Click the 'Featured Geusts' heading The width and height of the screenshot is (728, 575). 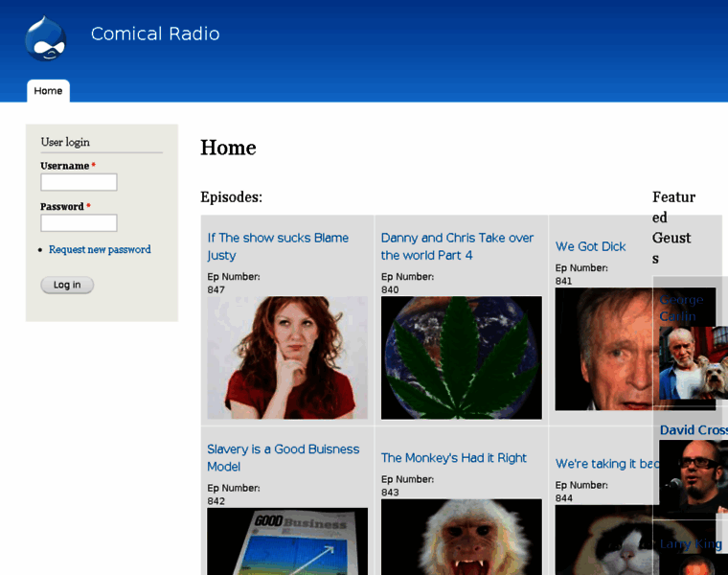point(673,227)
